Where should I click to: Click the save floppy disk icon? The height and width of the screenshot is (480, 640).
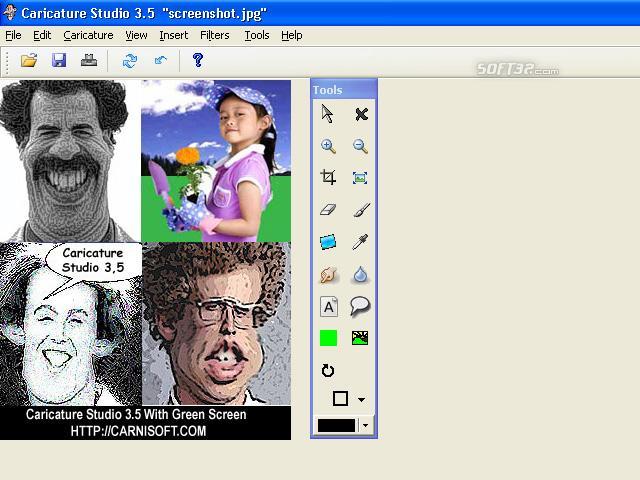click(59, 60)
